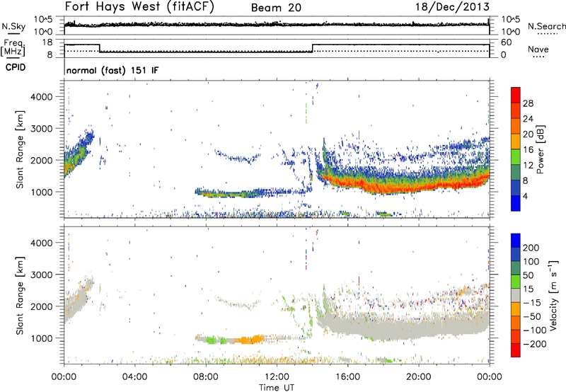Viewport: 566px width, 392px height.
Task: Click the "1000" tick on the velocity panel
Action: click(42, 338)
